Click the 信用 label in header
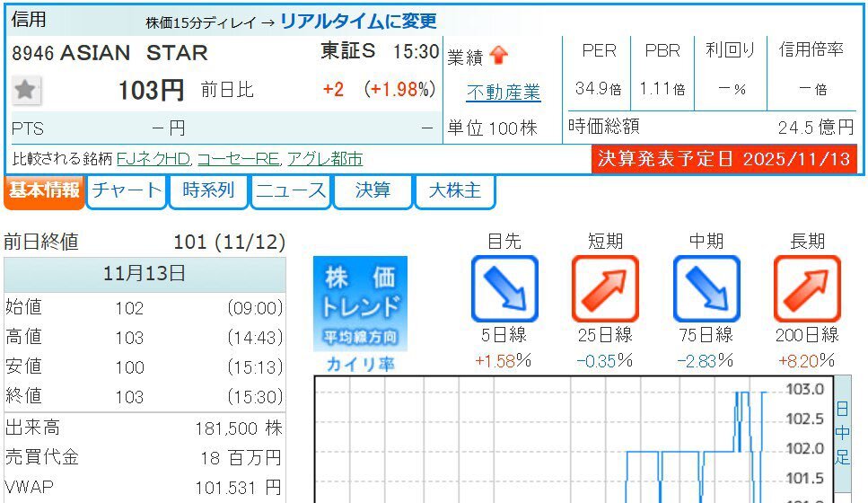 [29, 20]
